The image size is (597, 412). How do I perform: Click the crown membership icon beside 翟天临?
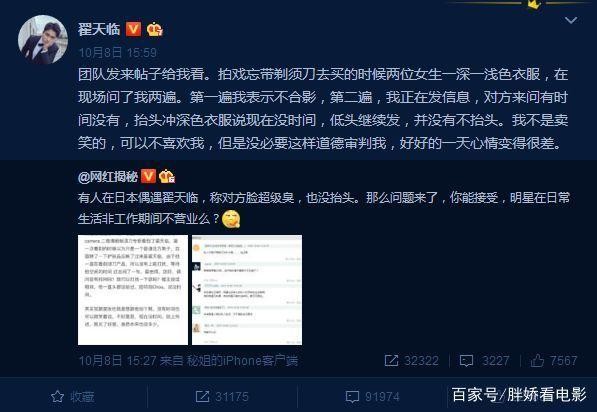(x=155, y=29)
